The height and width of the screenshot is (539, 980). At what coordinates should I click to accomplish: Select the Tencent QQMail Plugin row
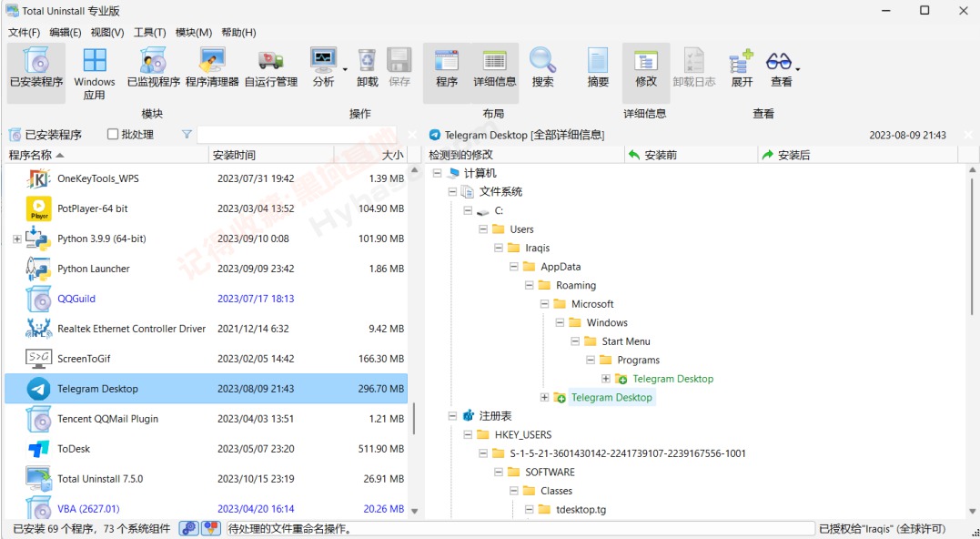[x=207, y=418]
